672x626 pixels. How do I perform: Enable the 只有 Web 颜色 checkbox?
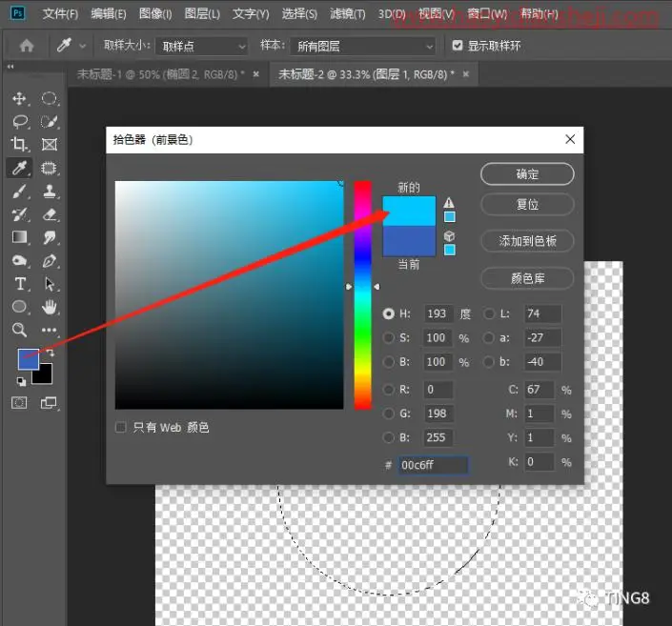(121, 427)
